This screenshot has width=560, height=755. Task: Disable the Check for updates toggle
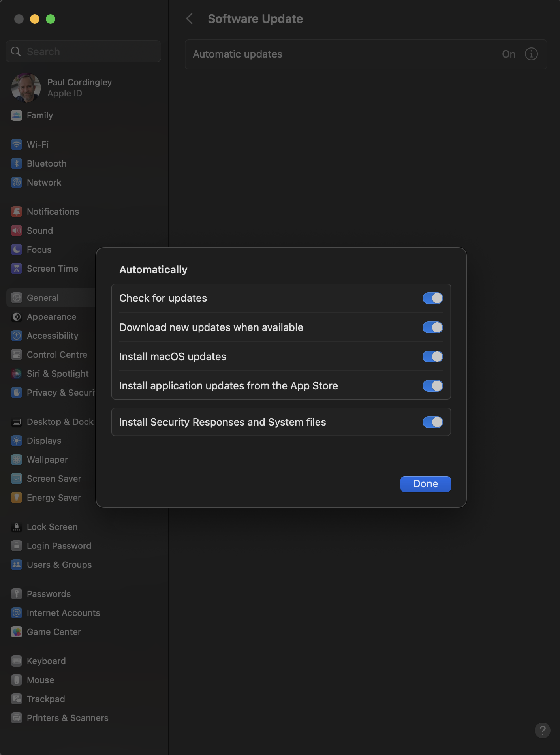(x=432, y=298)
